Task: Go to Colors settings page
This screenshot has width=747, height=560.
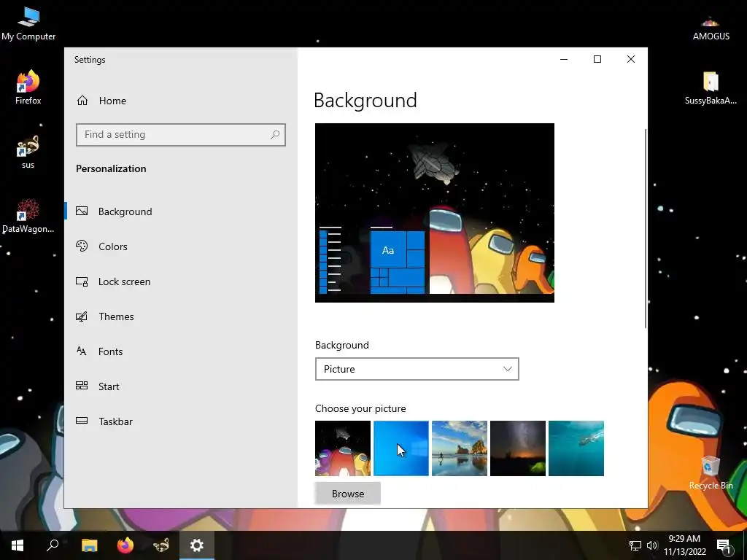Action: (181, 246)
